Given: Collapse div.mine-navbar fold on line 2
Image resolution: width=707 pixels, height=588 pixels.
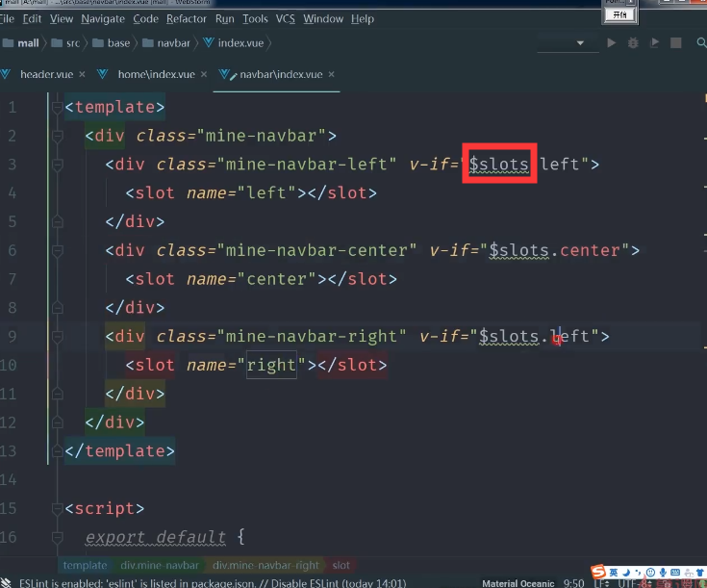Looking at the screenshot, I should click(58, 136).
